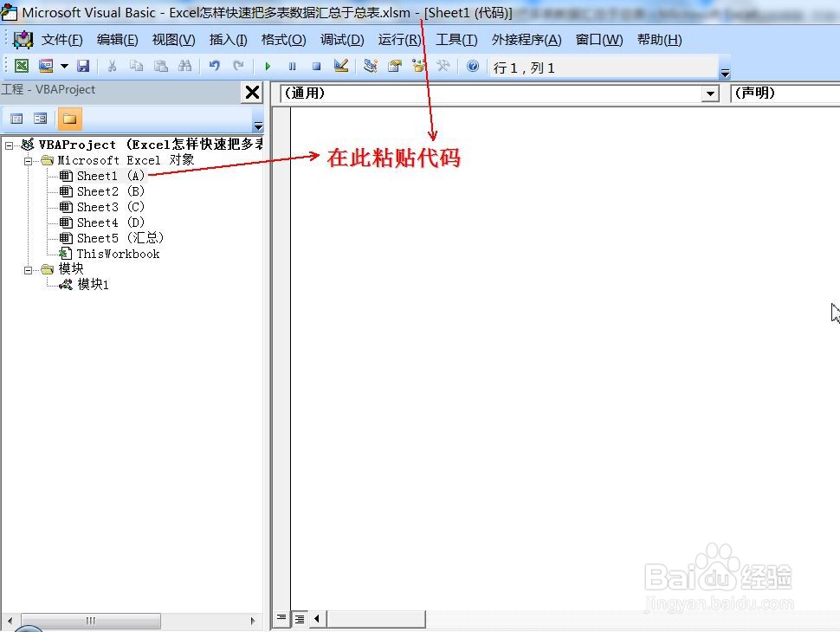Open the 格式(O) menu
The height and width of the screenshot is (632, 840).
283,40
